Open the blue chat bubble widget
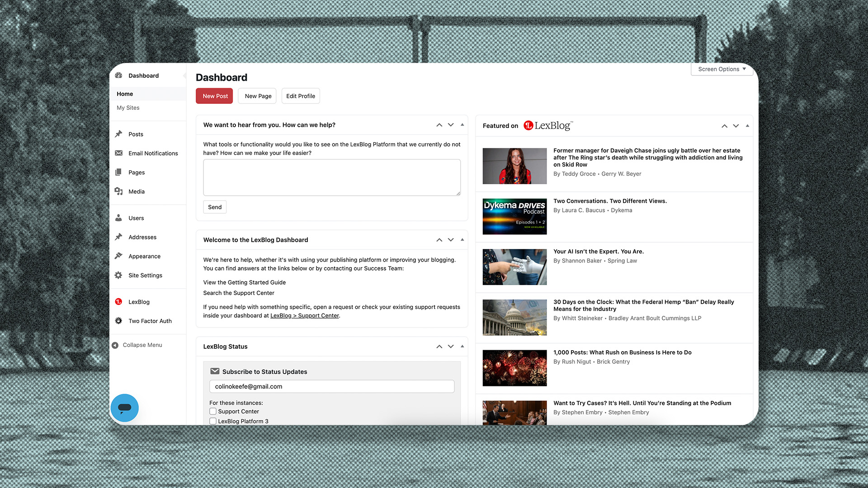Viewport: 868px width, 488px height. point(124,408)
